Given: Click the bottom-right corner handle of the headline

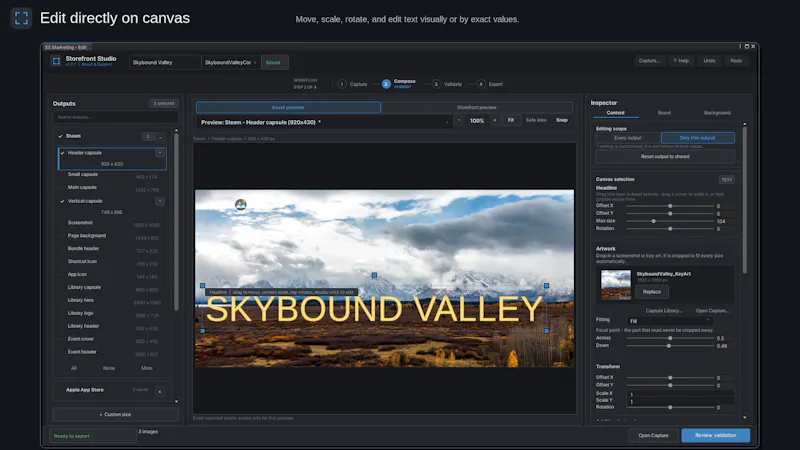Looking at the screenshot, I should pyautogui.click(x=546, y=331).
